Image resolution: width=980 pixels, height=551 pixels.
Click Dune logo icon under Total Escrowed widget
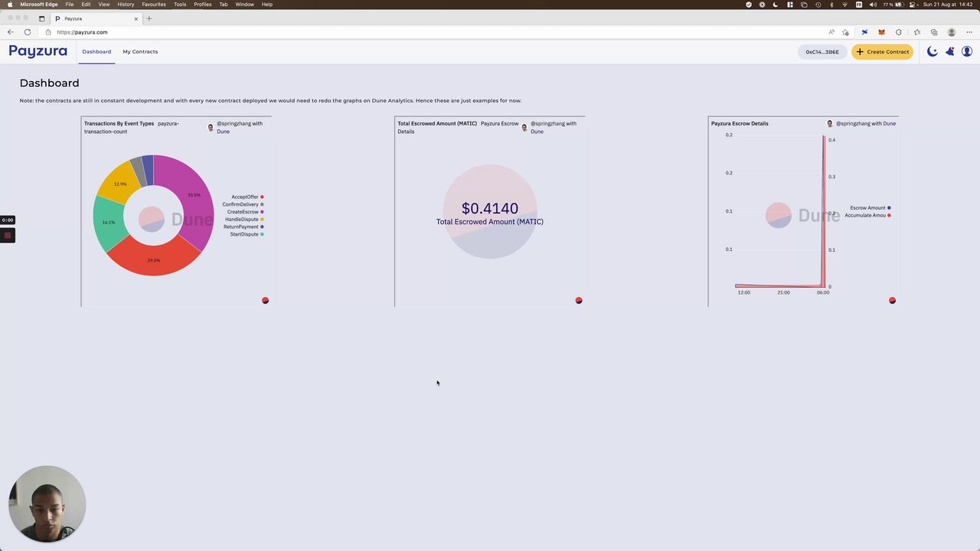(x=579, y=301)
